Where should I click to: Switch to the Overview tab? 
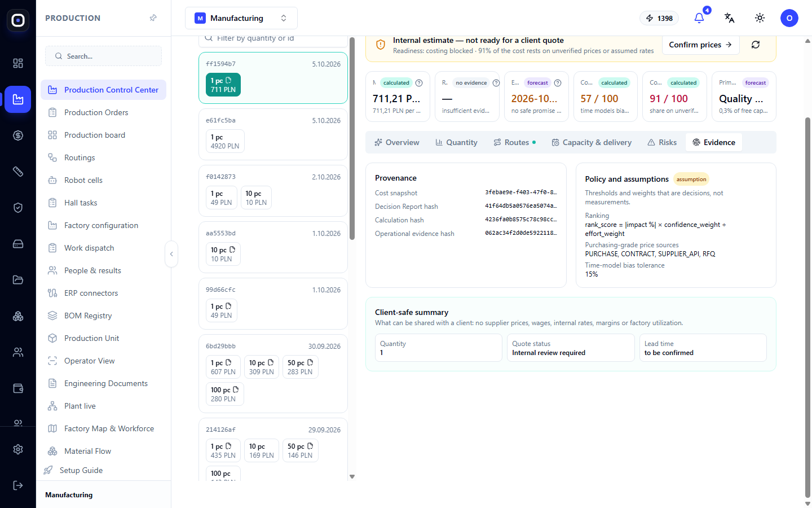point(397,142)
